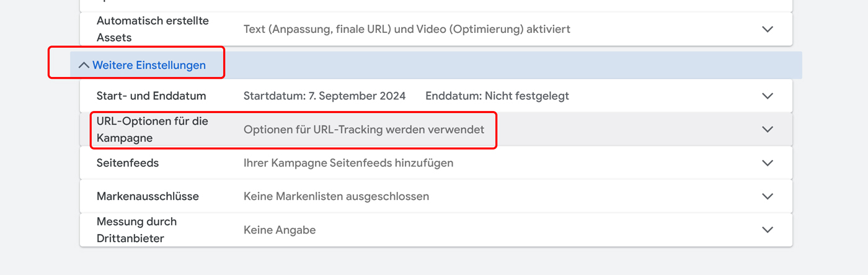Viewport: 868px width, 275px height.
Task: Collapse the Weitere Einstellungen chevron icon
Action: pos(84,65)
